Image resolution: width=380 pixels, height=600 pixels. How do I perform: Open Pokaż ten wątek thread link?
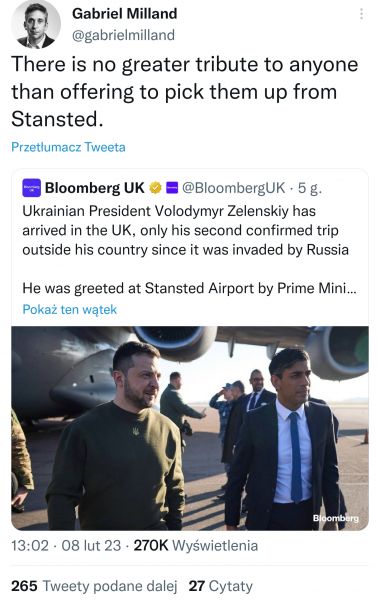[x=70, y=309]
